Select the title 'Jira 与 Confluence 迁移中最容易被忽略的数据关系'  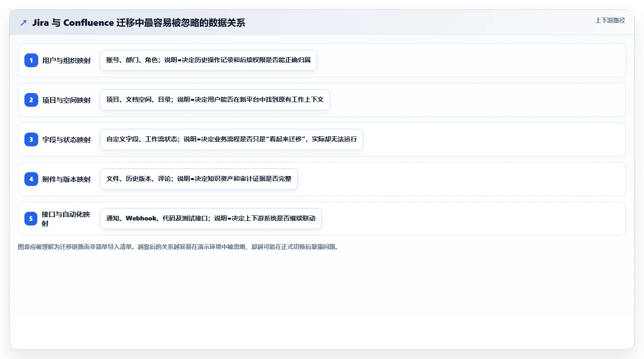139,23
